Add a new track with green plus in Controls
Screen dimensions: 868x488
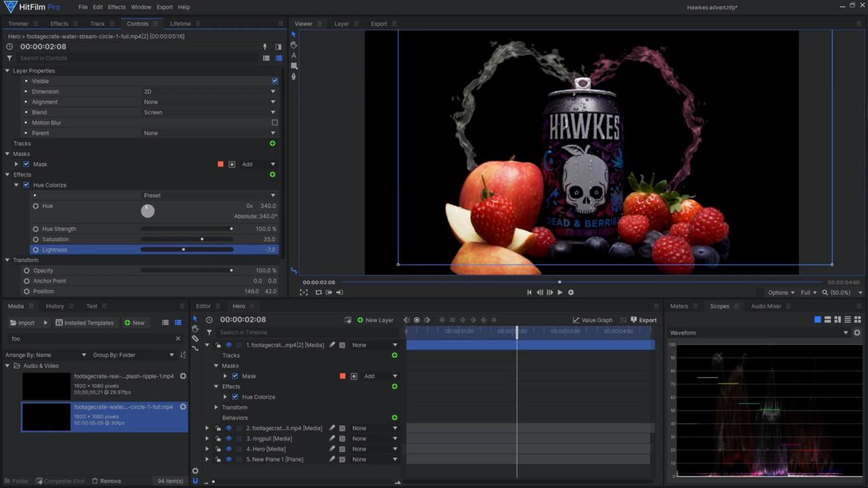(x=273, y=144)
